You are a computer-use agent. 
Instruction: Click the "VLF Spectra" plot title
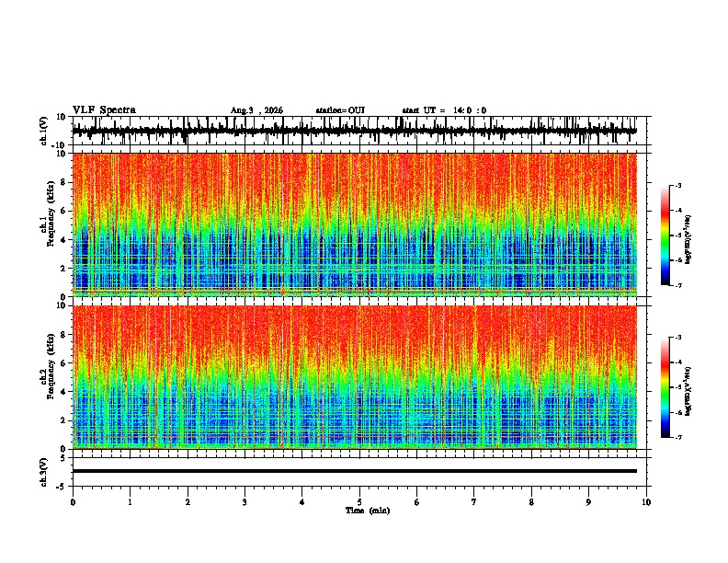[104, 110]
